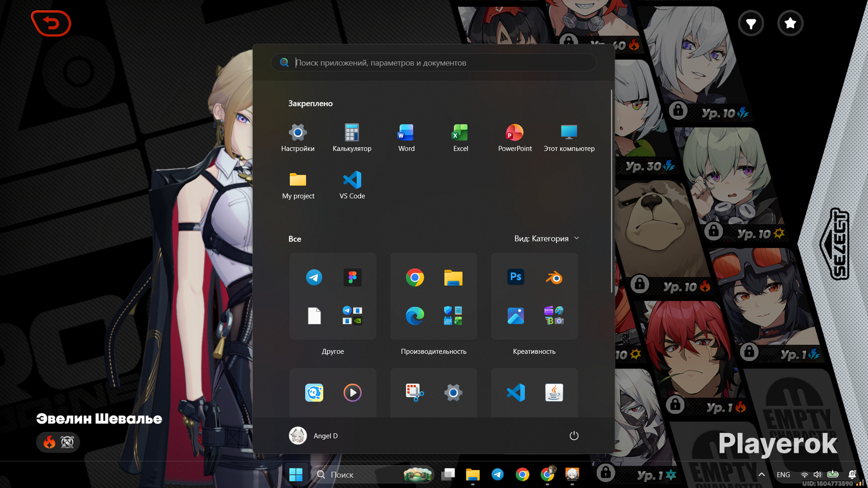Click the Другое category label

click(x=333, y=351)
